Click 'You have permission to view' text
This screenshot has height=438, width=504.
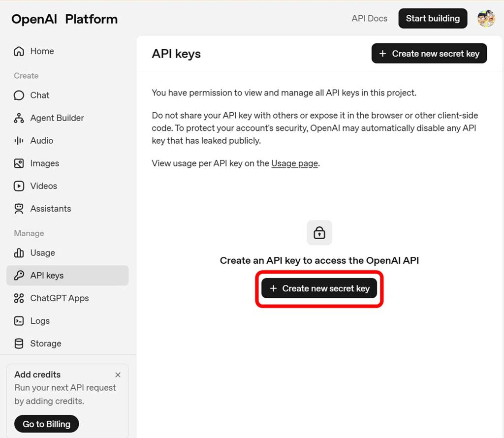284,93
